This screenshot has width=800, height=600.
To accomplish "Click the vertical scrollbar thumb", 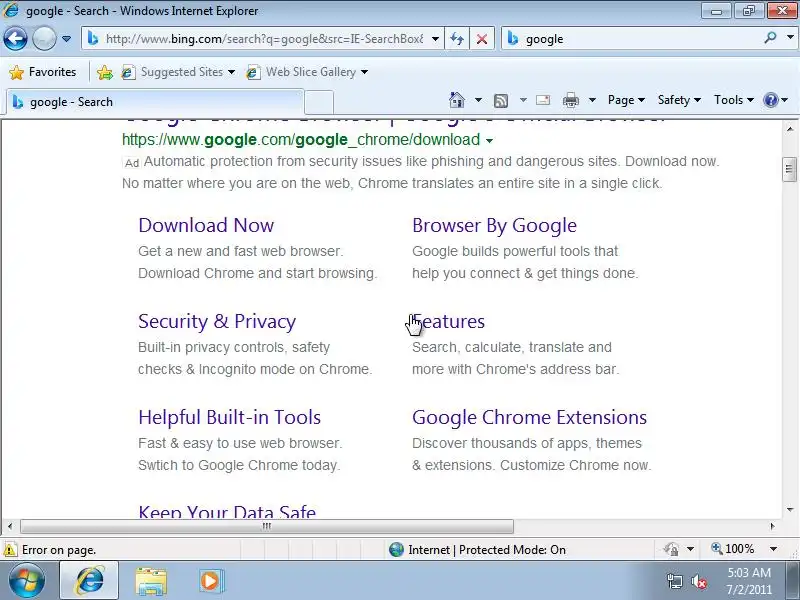I will coord(789,170).
